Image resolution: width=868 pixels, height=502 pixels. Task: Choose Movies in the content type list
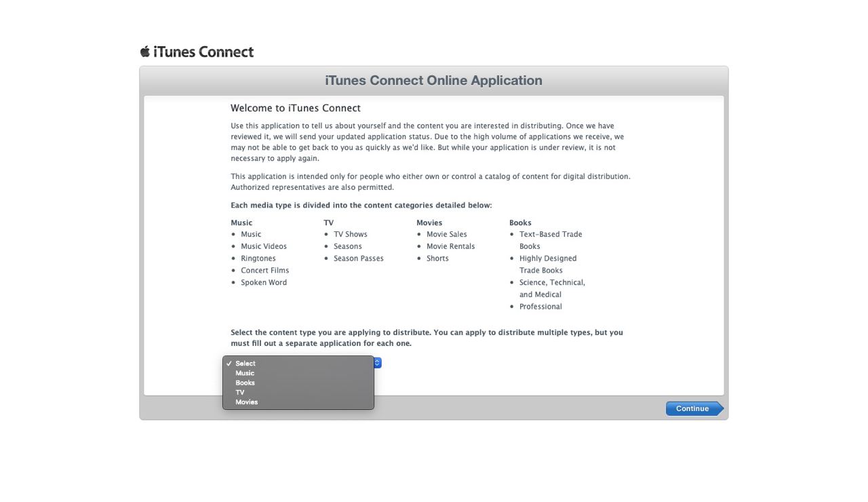coord(298,402)
